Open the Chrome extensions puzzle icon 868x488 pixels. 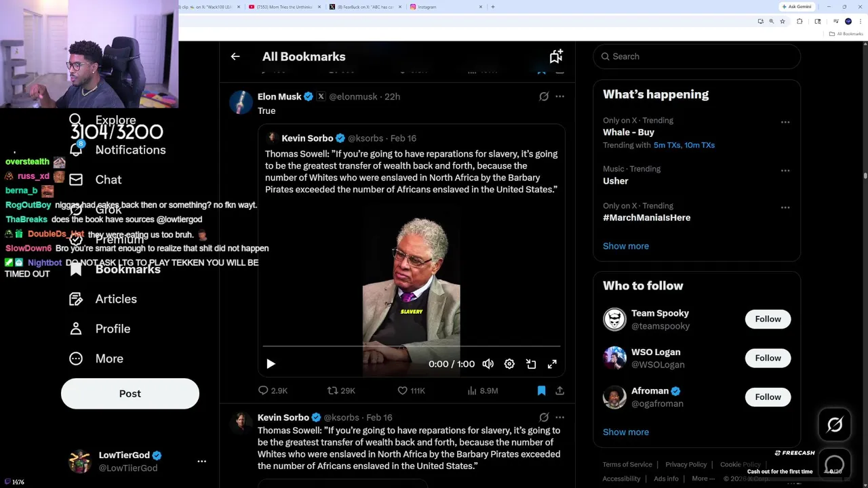[x=800, y=22]
